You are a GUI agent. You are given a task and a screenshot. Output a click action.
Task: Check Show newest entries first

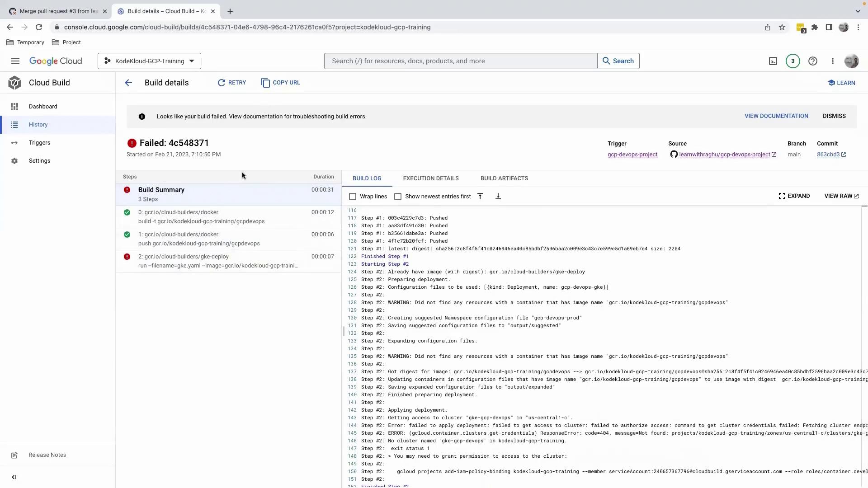click(398, 197)
